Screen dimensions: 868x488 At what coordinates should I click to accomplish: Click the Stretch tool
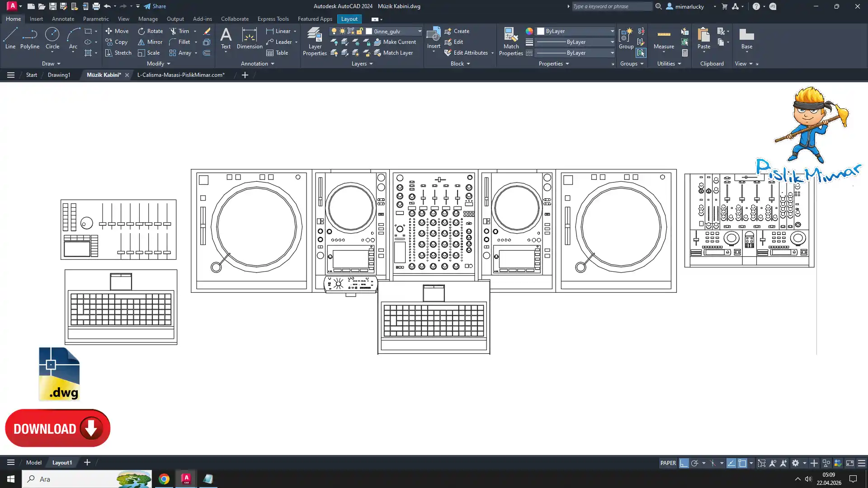118,53
